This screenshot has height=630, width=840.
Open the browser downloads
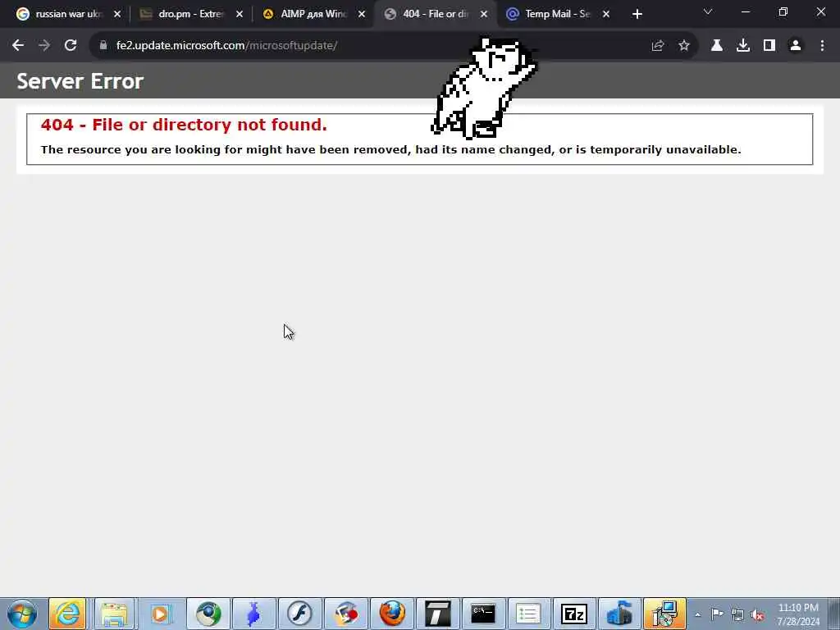click(743, 46)
